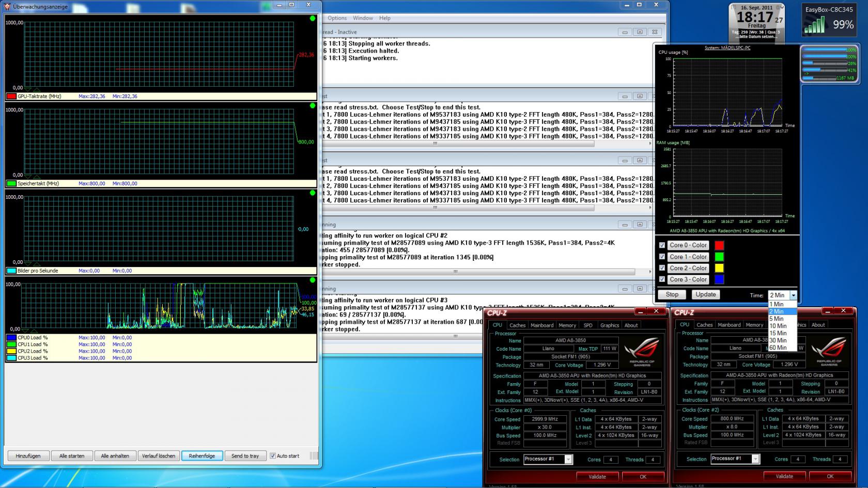Click Update in the CPU usage monitor
Image resolution: width=868 pixels, height=488 pixels.
[706, 295]
